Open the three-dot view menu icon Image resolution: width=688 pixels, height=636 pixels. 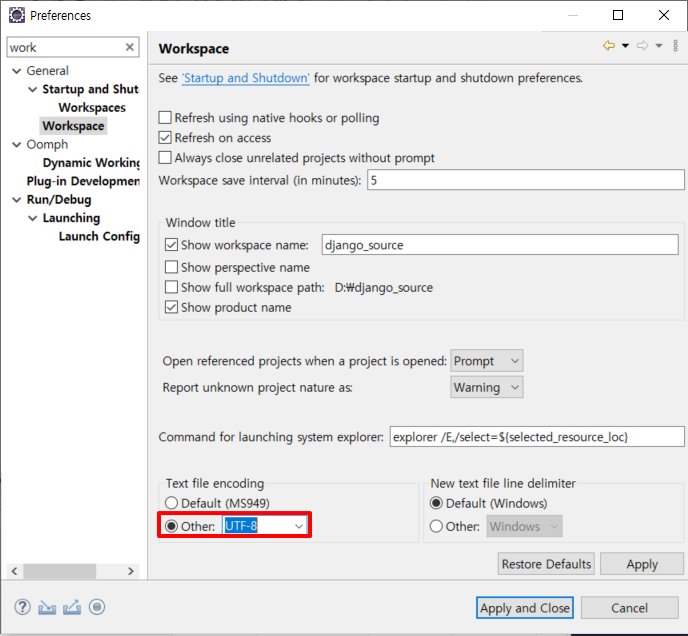[x=676, y=46]
